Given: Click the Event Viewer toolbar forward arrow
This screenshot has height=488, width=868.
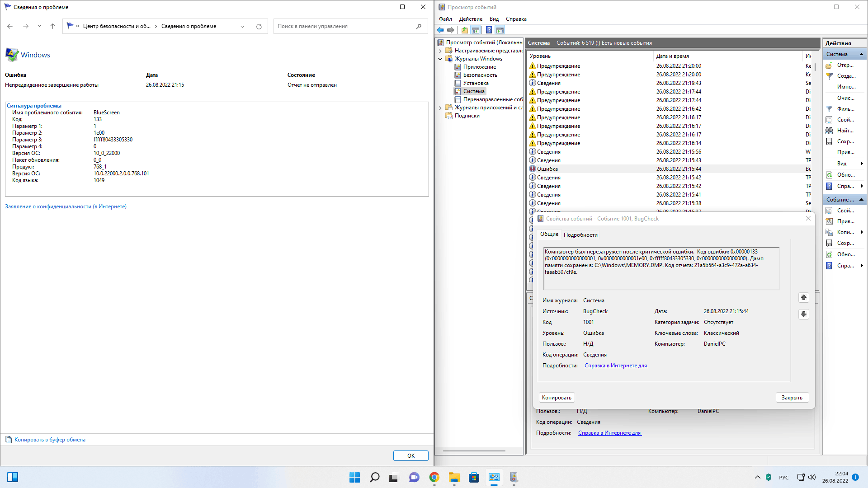Looking at the screenshot, I should (x=451, y=30).
